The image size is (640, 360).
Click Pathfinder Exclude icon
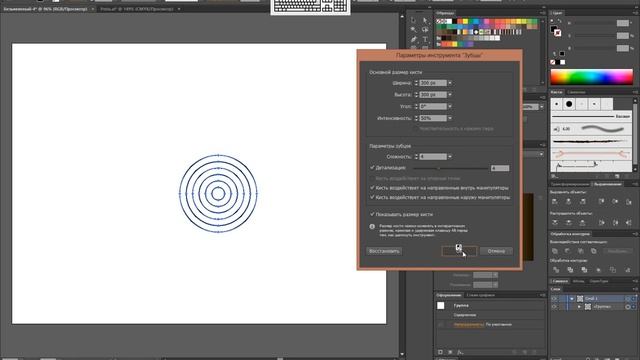point(594,251)
